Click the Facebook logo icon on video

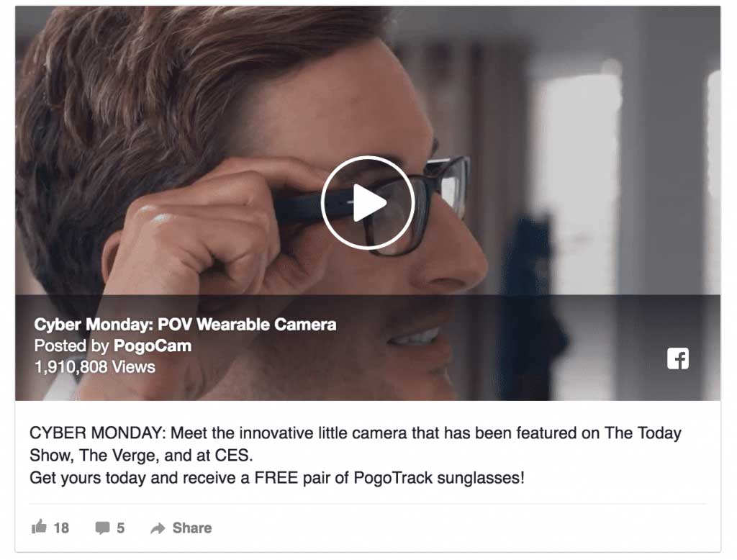click(678, 358)
